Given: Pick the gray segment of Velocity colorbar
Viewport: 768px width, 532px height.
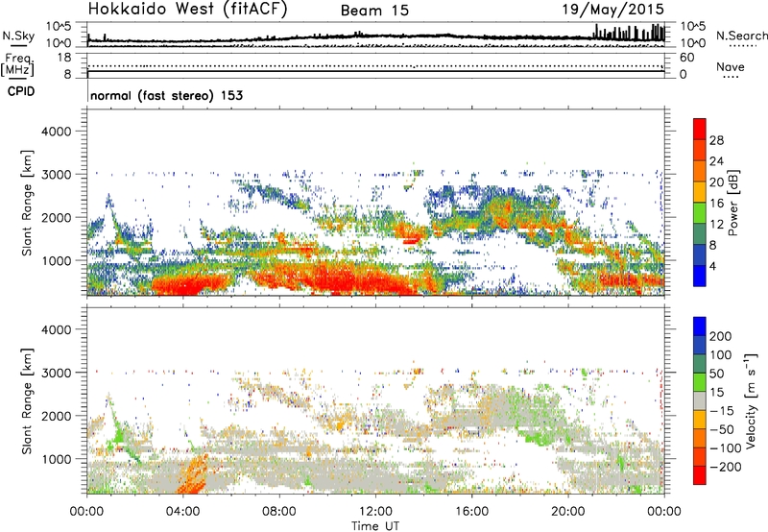Looking at the screenshot, I should (x=700, y=400).
